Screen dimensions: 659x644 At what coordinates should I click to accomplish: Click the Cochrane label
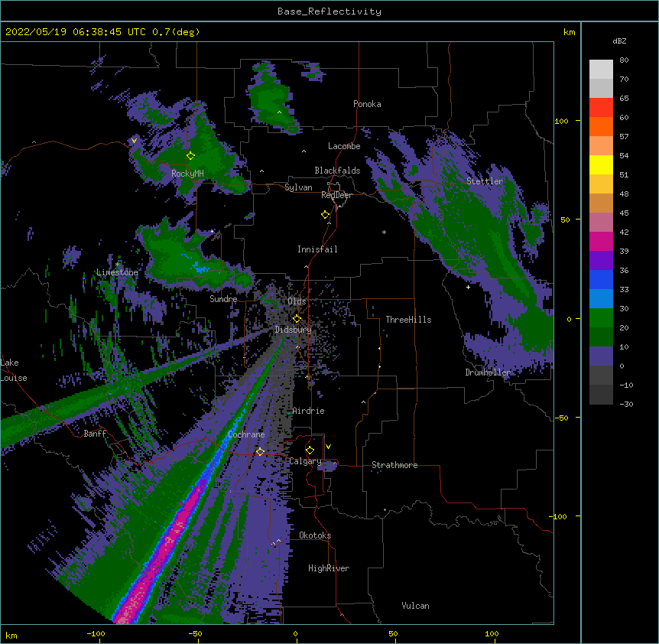point(246,434)
